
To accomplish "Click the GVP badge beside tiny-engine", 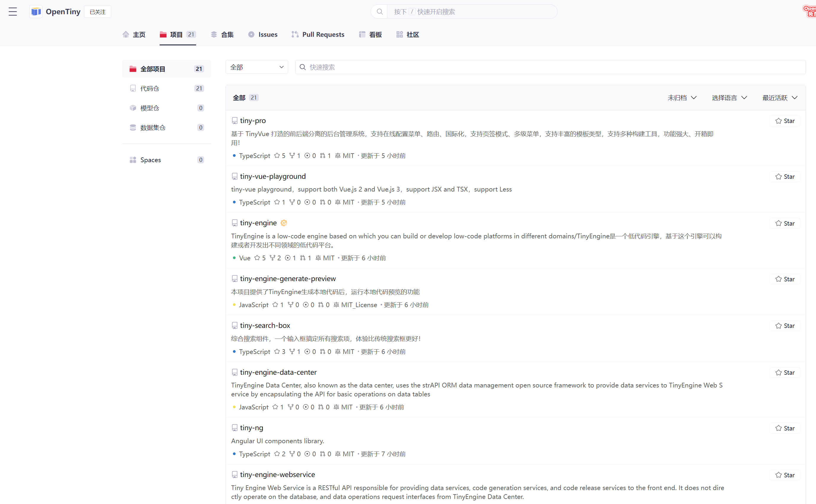I will click(284, 223).
